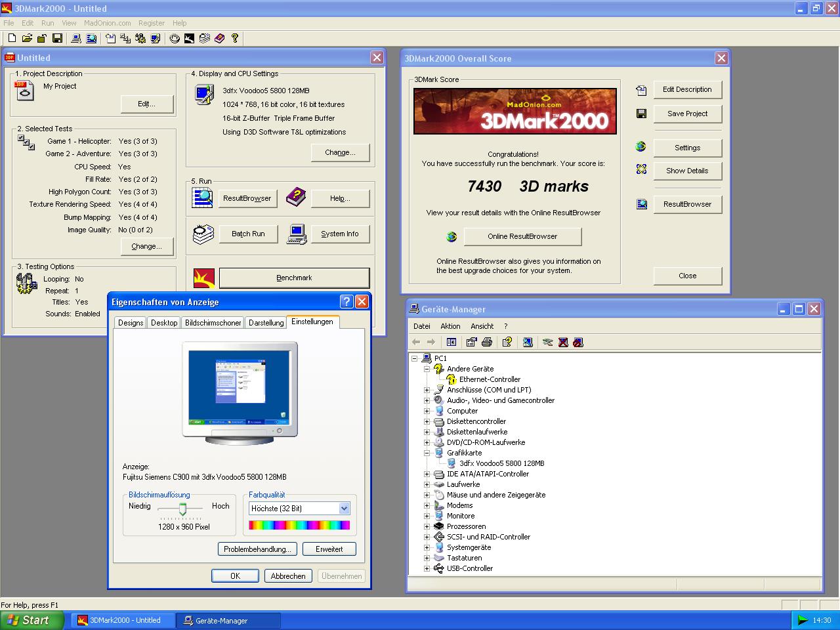This screenshot has width=840, height=630.
Task: Click the display settings toolbar icon
Action: (155, 39)
